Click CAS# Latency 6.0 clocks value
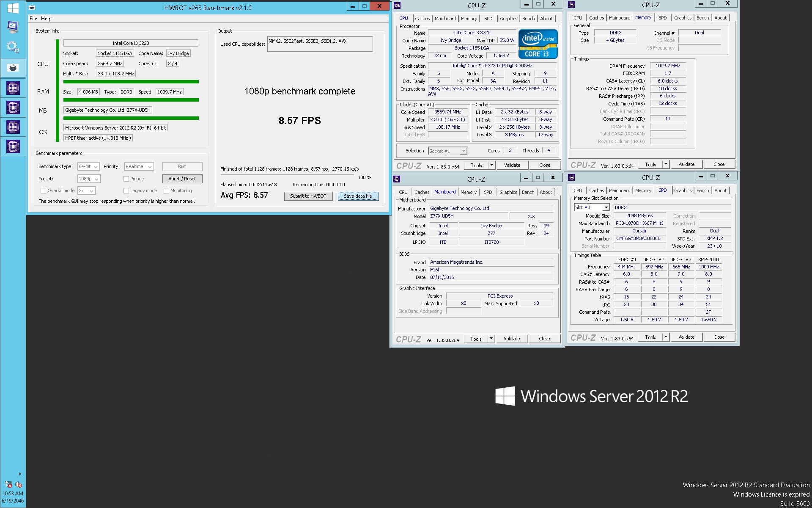Screen dimensions: 812x508 tap(668, 81)
